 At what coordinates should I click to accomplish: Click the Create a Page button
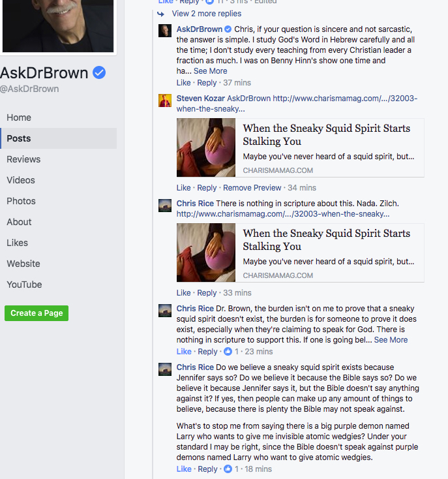37,313
